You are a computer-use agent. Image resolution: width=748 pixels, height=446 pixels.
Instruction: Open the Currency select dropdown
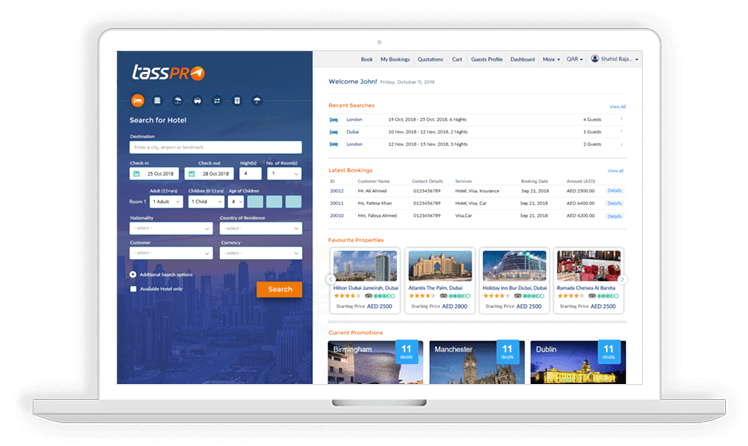[x=260, y=253]
